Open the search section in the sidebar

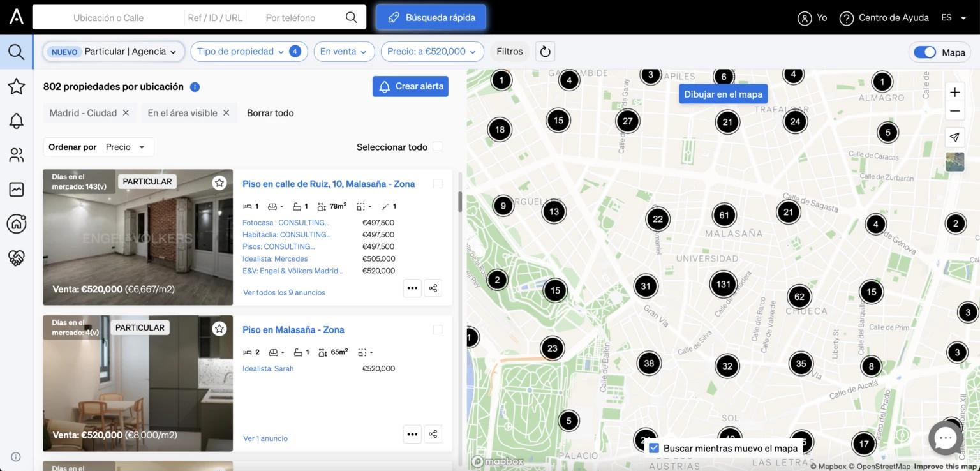click(x=17, y=52)
